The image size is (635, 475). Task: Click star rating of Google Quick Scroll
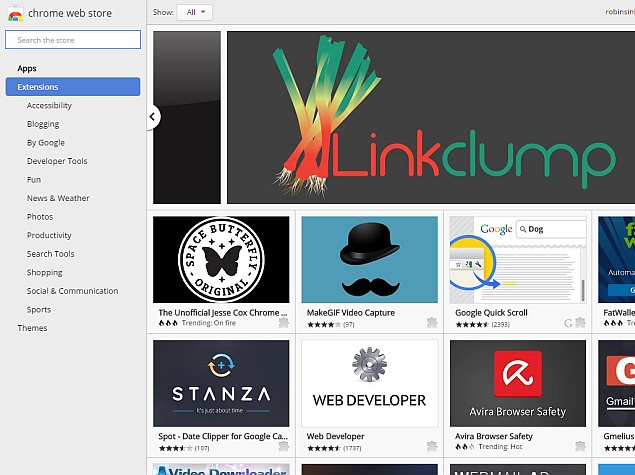pos(472,324)
